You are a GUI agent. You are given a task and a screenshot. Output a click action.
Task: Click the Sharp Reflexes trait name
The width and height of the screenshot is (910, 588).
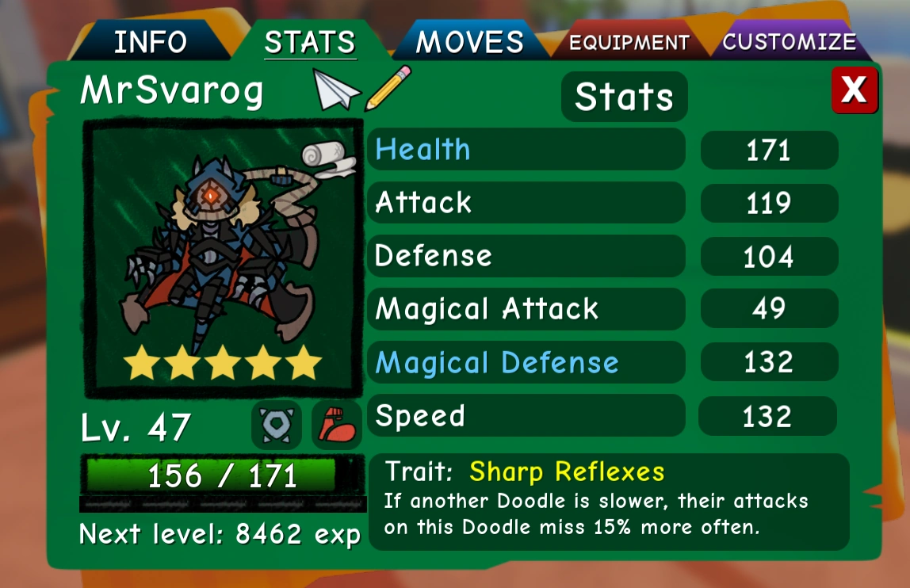coord(567,472)
